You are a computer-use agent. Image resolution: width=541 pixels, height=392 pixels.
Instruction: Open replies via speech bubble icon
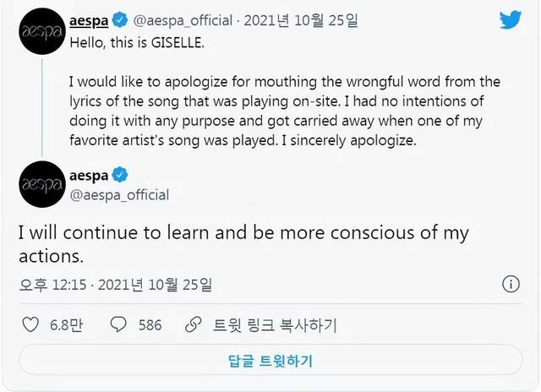(119, 324)
